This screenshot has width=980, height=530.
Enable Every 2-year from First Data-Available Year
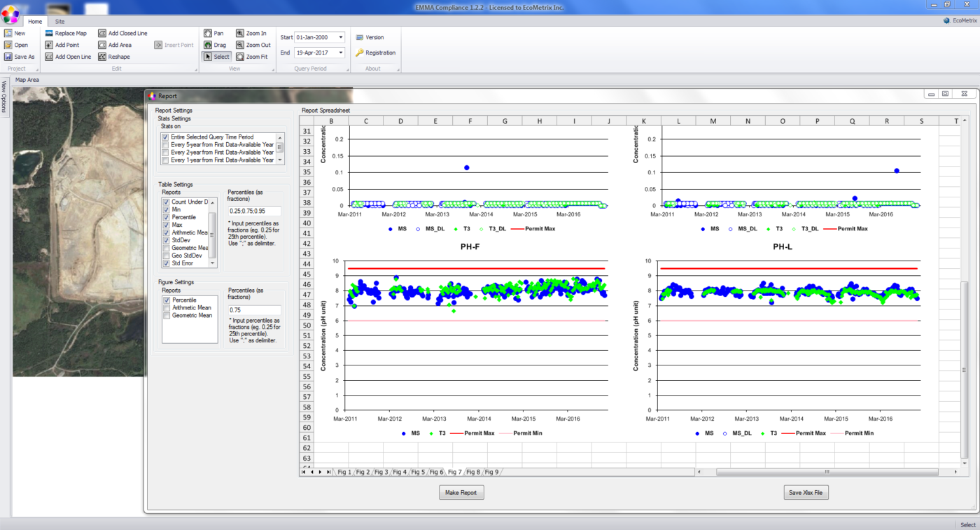tap(165, 153)
